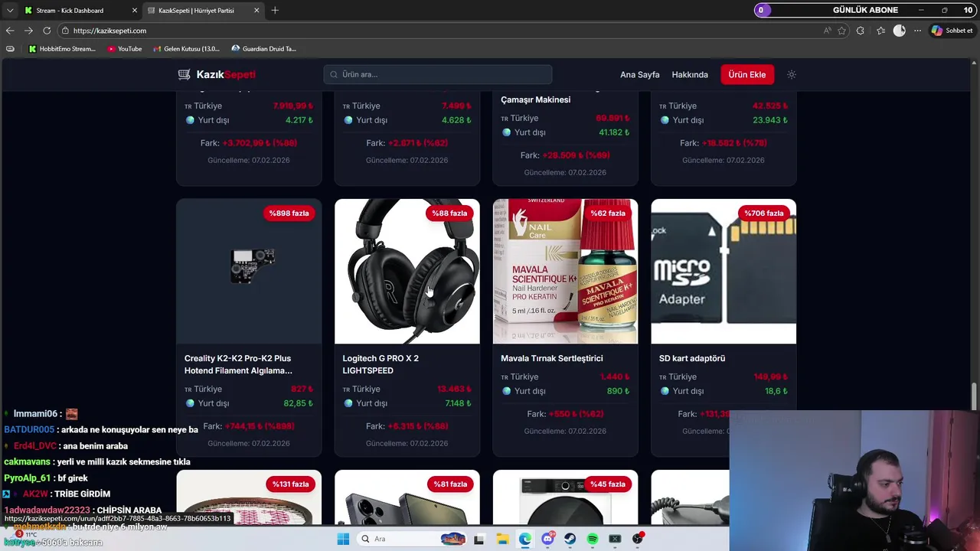980x551 pixels.
Task: Reload the page with the refresh icon
Action: point(47,31)
